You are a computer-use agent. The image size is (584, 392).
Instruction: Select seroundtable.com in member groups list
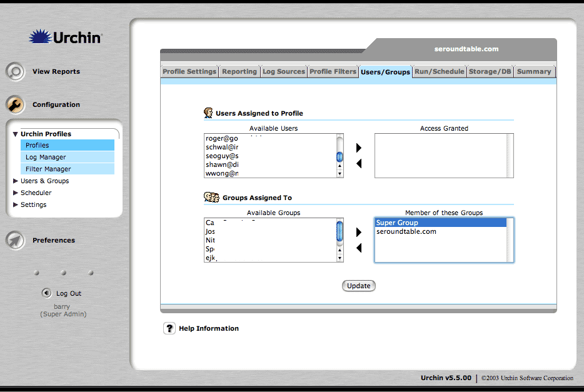441,231
